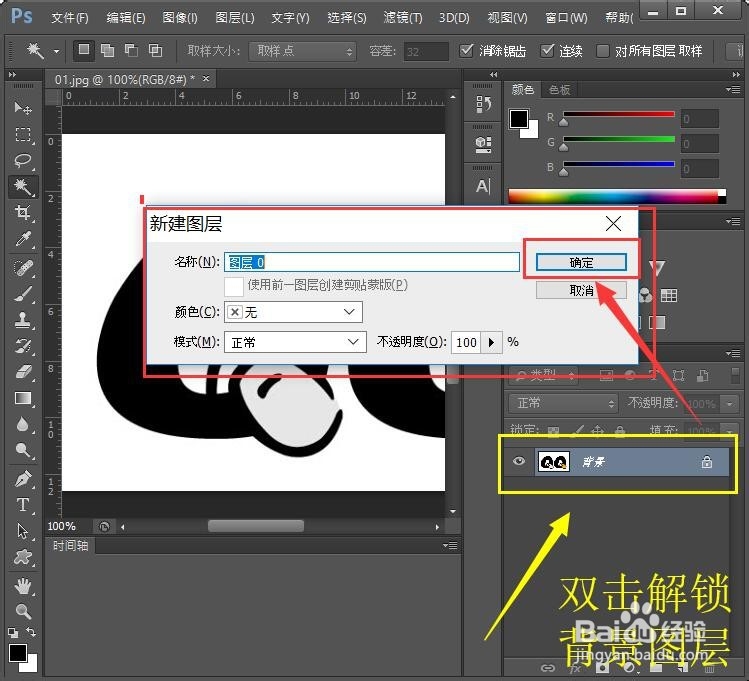This screenshot has width=749, height=681.
Task: Select the Lasso tool
Action: coord(22,160)
